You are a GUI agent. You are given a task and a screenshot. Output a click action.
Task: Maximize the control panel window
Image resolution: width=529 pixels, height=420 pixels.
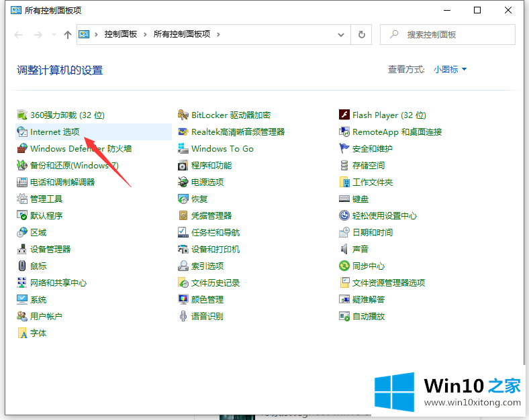[477, 10]
